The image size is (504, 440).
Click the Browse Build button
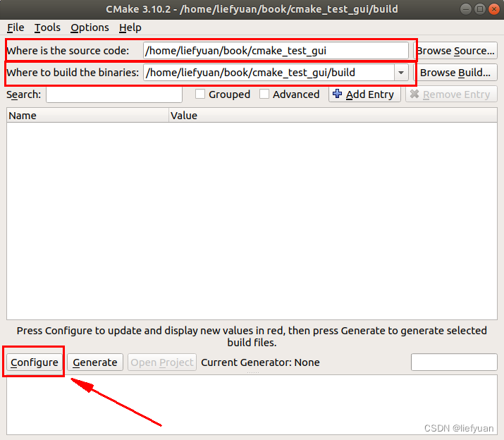[x=455, y=73]
